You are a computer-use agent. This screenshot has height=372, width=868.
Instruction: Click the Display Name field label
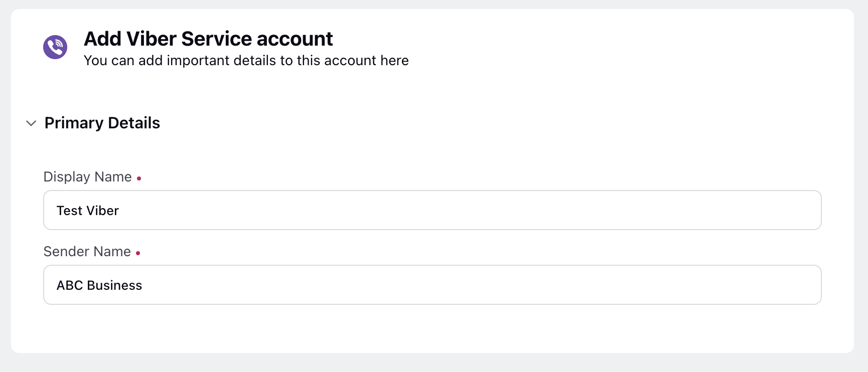pos(88,177)
